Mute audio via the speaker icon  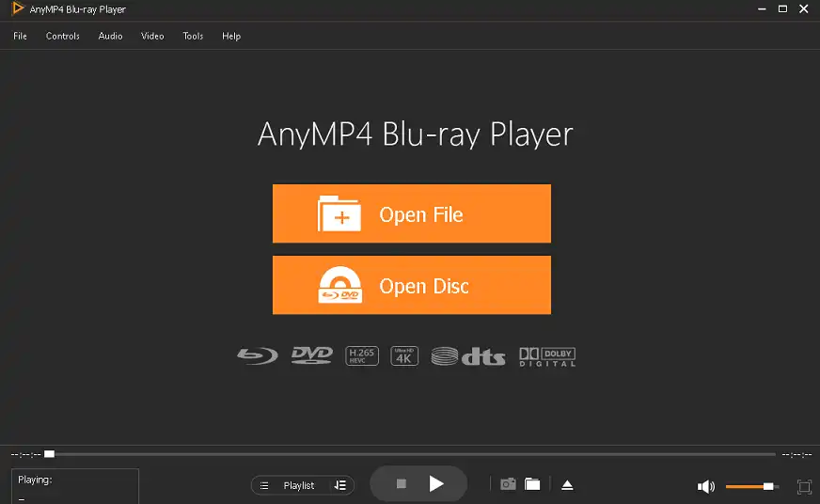[705, 486]
